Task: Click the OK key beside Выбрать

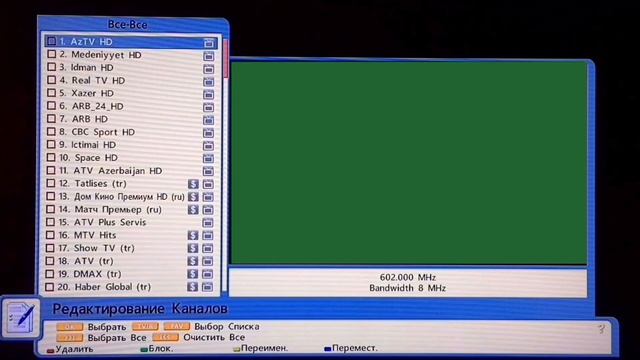Action: 70,327
